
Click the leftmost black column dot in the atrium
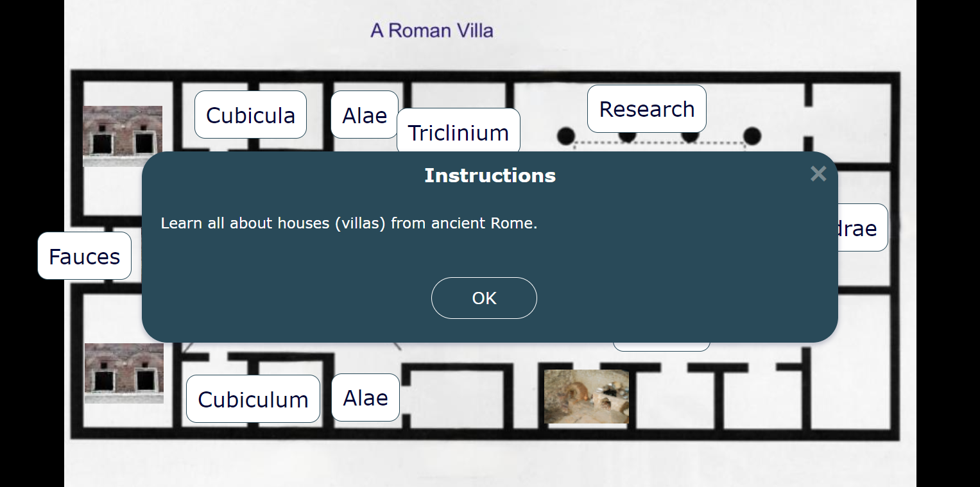[565, 135]
